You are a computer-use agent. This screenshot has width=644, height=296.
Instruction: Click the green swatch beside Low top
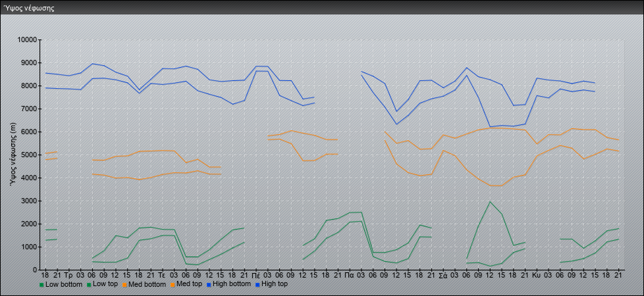coord(90,284)
